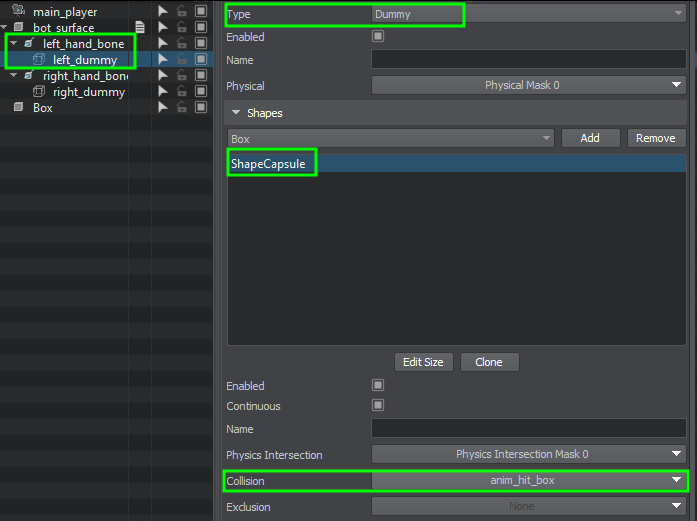Select the Box node in hierarchy
This screenshot has width=697, height=521.
42,108
